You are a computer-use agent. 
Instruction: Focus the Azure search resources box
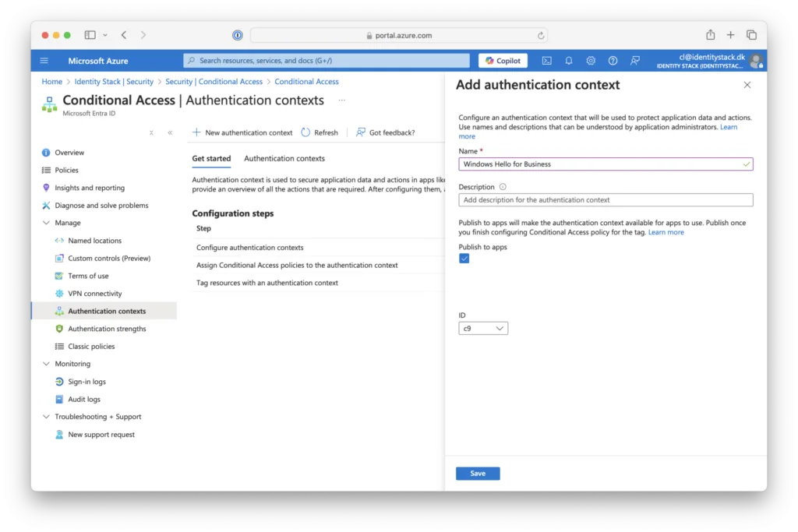(x=327, y=61)
